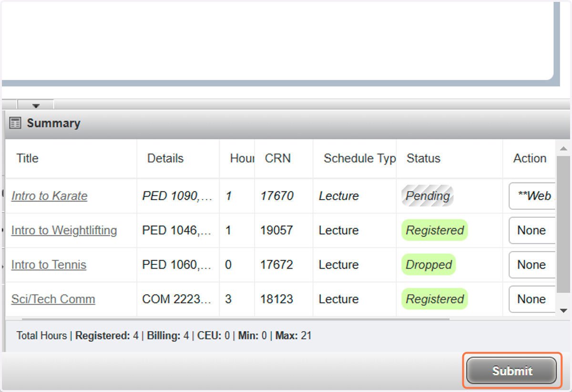
Task: Open Action dropdown for Intro to Weightlifting
Action: (532, 230)
